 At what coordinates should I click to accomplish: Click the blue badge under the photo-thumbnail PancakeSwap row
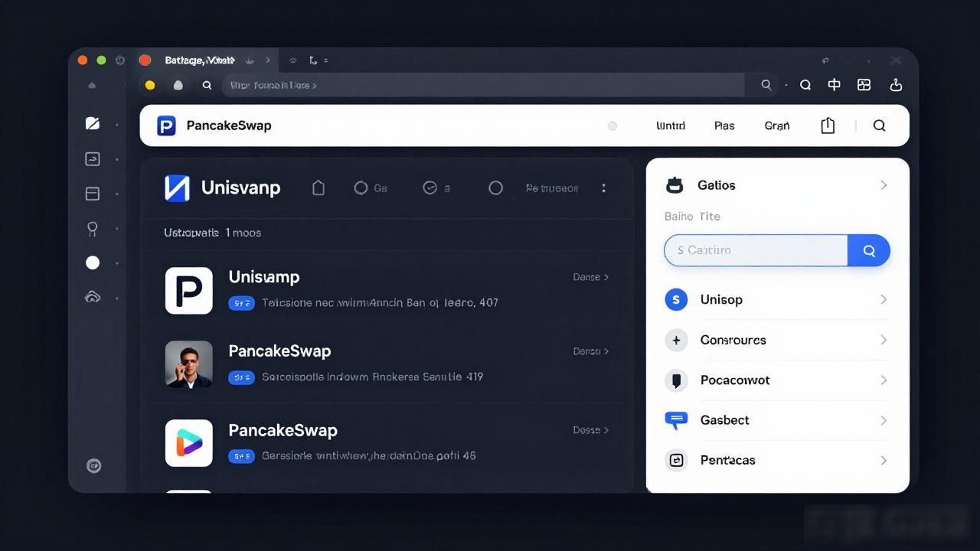[241, 377]
